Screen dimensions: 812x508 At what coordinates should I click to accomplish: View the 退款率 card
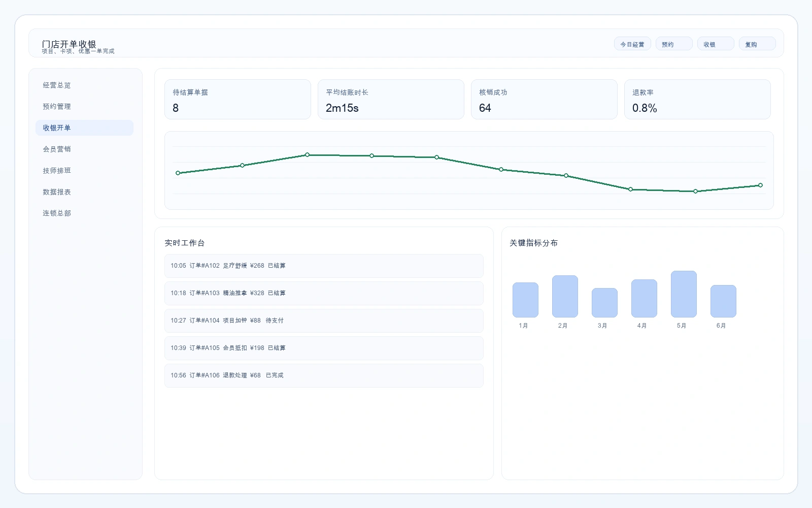pos(697,100)
